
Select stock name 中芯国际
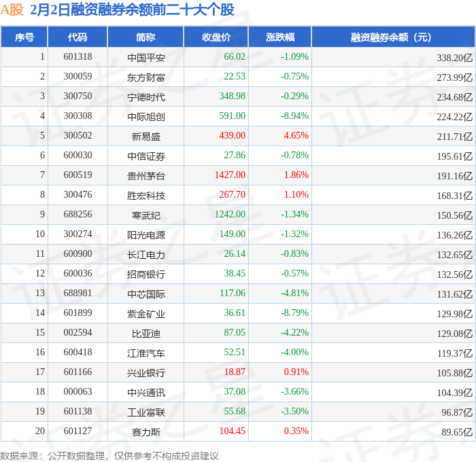pyautogui.click(x=146, y=294)
